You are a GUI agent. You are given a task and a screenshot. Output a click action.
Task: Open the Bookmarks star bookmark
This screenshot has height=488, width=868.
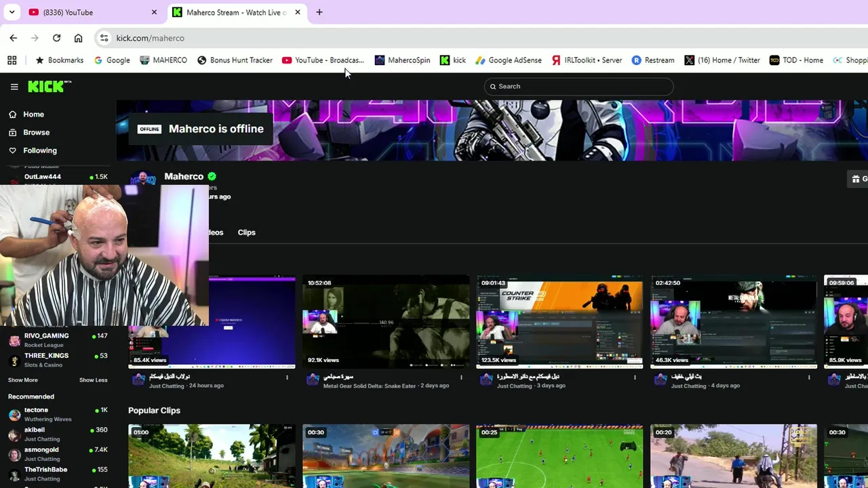(59, 60)
